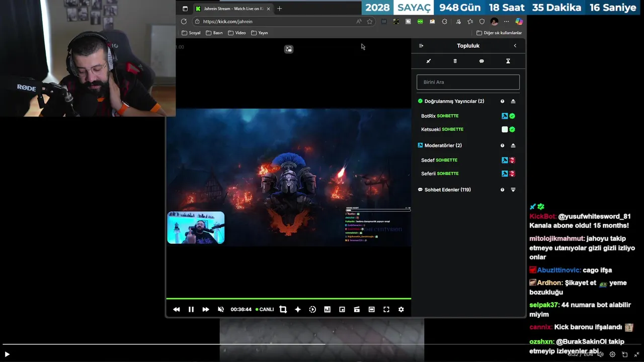Open the crop tool in player bar
The width and height of the screenshot is (644, 362).
[x=283, y=310]
